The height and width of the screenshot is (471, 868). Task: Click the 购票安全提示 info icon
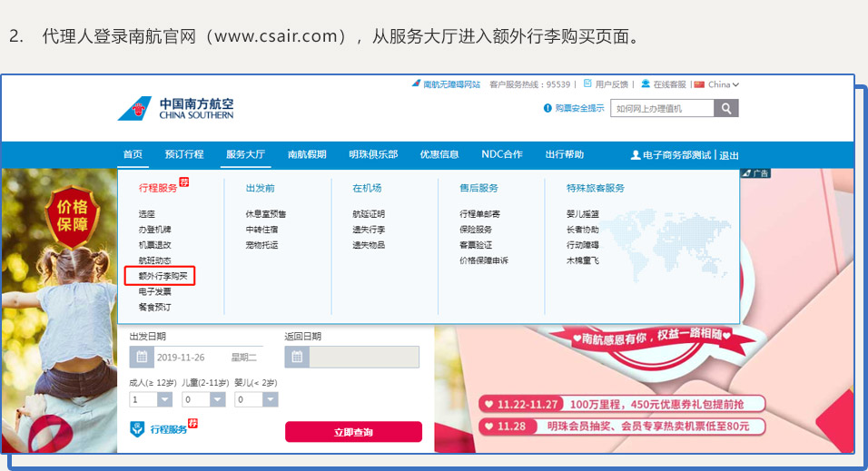547,109
